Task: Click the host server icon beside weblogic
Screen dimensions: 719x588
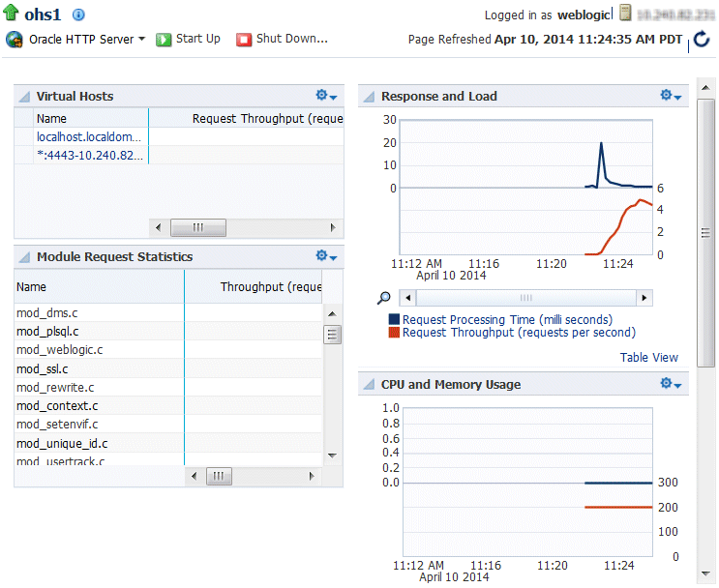Action: (625, 13)
